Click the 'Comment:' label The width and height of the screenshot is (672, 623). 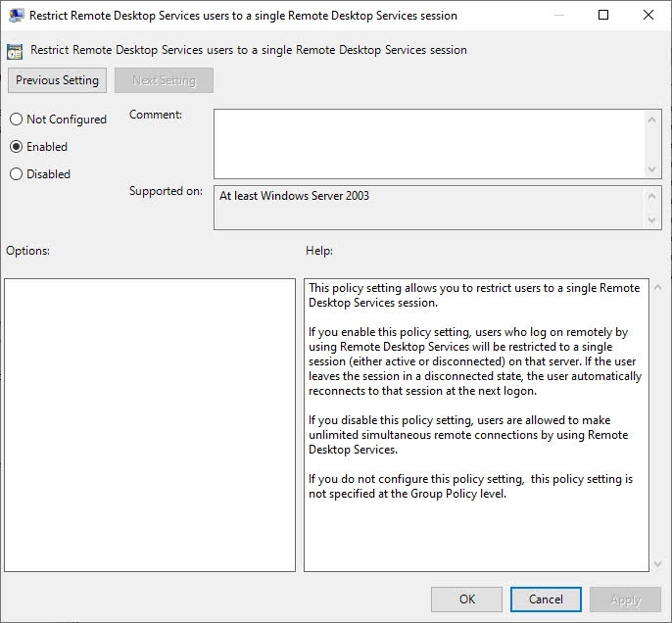click(156, 115)
